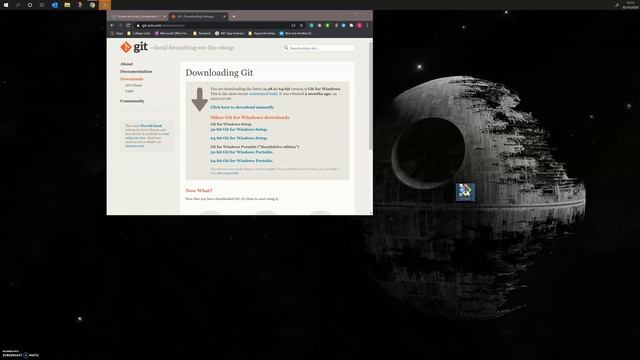Image resolution: width=640 pixels, height=360 pixels.
Task: Click the 'Now What?' heading
Action: click(x=199, y=191)
